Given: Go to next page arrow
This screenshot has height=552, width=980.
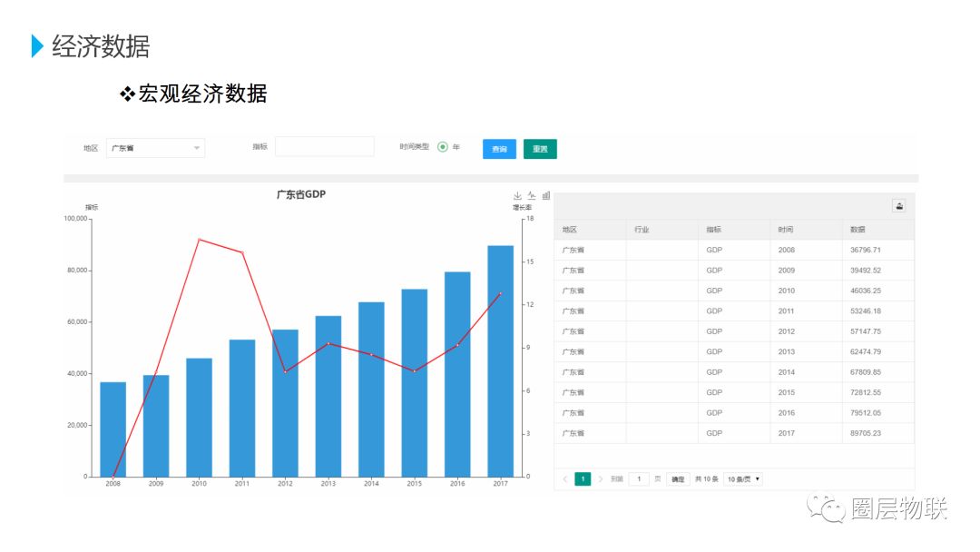Looking at the screenshot, I should pyautogui.click(x=601, y=478).
